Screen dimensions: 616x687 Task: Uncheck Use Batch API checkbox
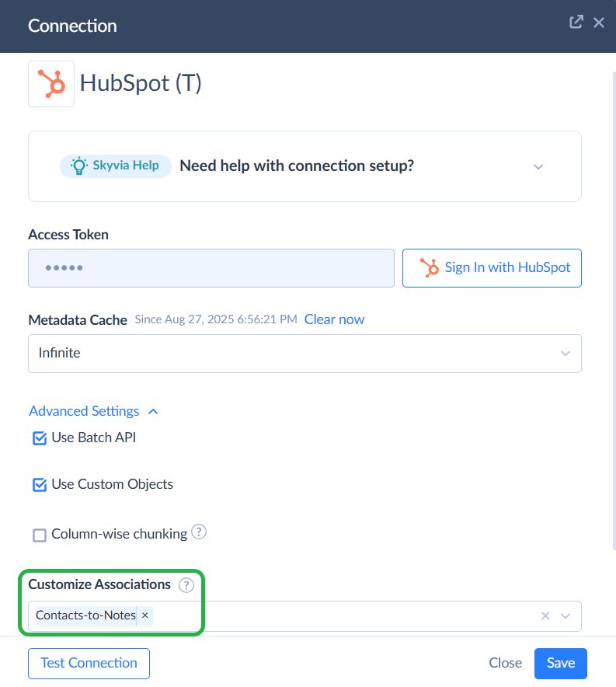tap(40, 438)
